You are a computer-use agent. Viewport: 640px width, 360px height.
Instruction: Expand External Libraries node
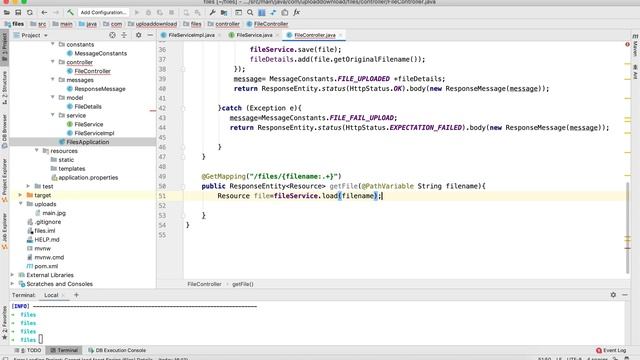12,275
